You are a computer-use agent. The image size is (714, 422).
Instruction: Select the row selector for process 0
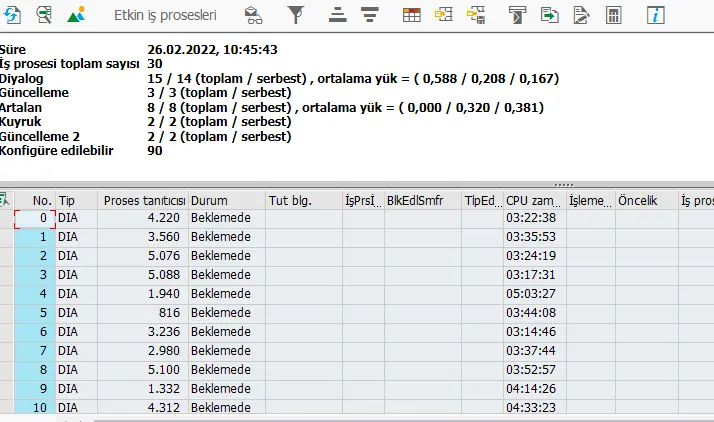34,218
